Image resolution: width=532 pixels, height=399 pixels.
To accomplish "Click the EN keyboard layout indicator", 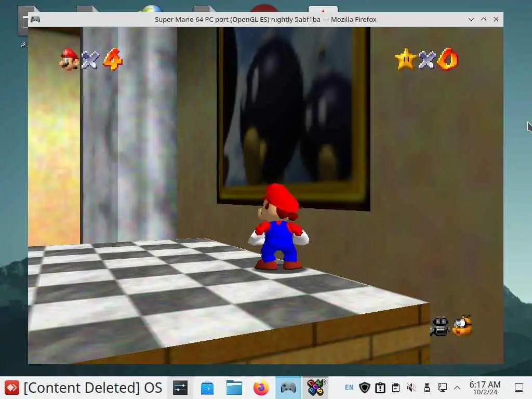I will [x=349, y=388].
